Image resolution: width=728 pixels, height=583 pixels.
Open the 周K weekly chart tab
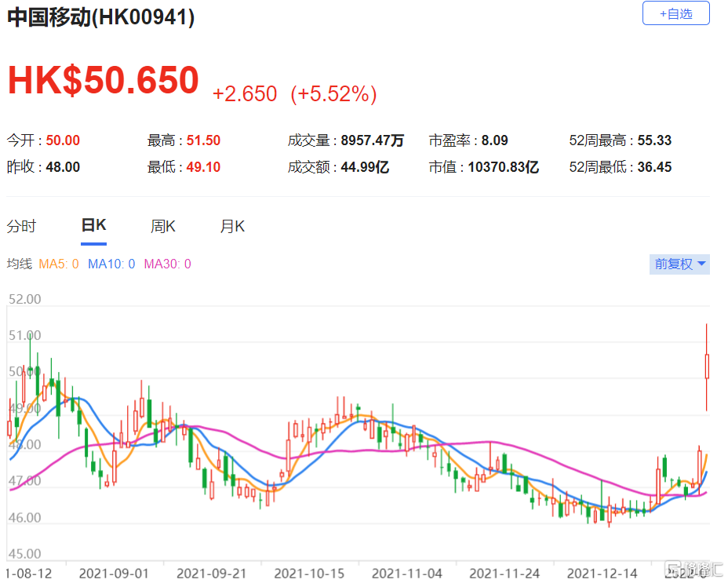(x=163, y=227)
